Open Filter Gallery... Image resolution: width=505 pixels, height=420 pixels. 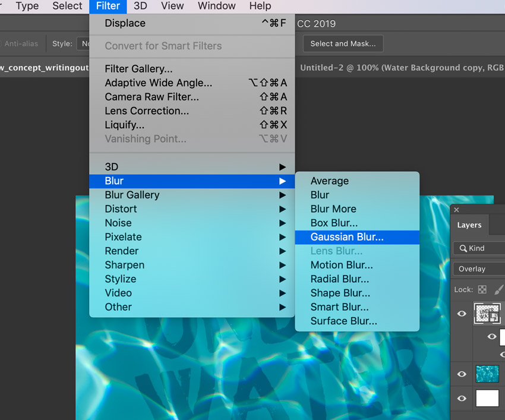point(192,68)
